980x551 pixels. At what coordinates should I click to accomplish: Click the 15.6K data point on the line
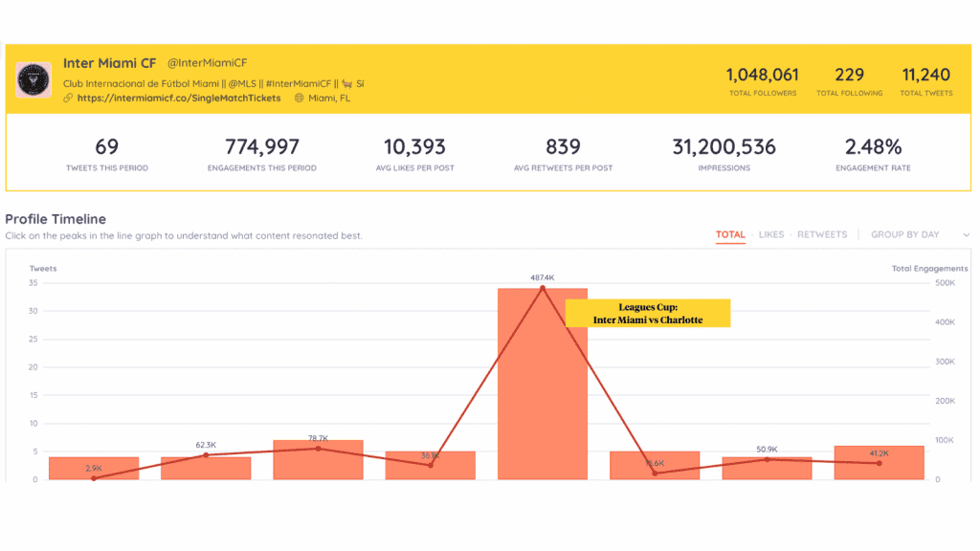655,473
